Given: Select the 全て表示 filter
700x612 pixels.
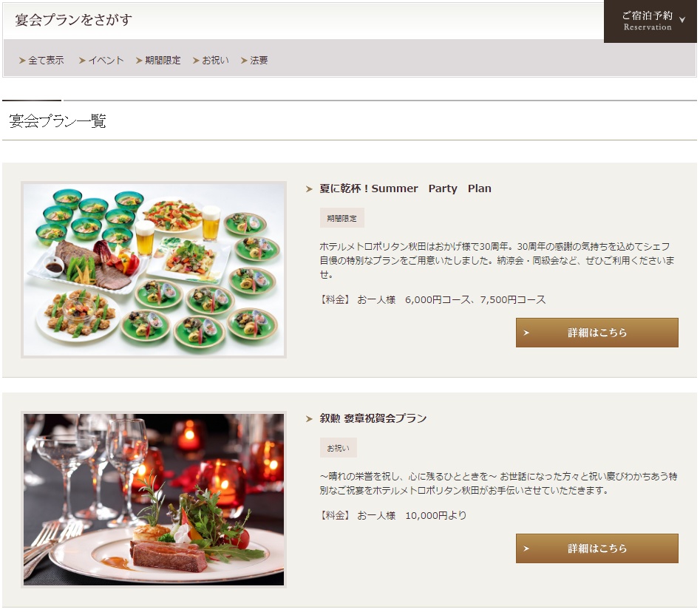Looking at the screenshot, I should point(41,61).
